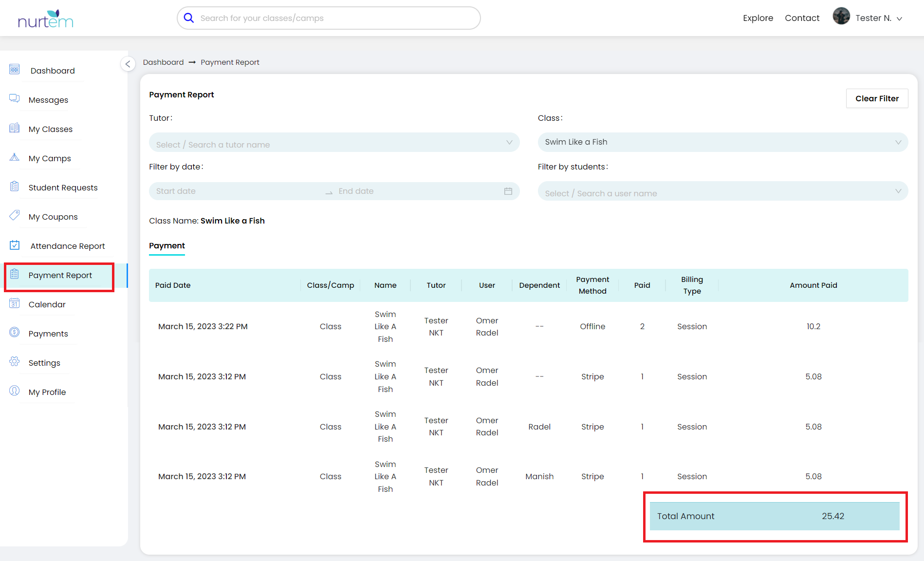Click the Clear Filter button
Screen dimensions: 924x561
pos(877,98)
